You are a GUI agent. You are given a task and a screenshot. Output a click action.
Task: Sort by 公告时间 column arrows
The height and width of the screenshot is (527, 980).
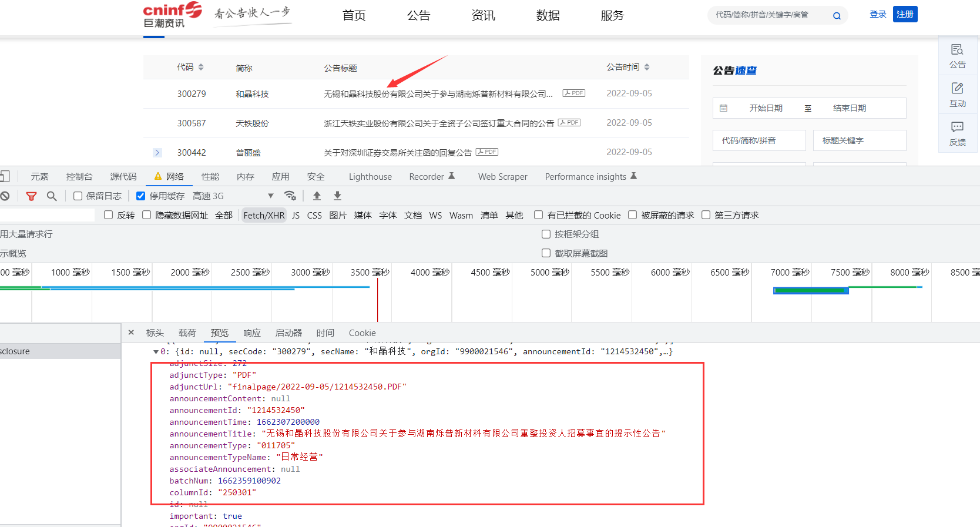point(646,67)
